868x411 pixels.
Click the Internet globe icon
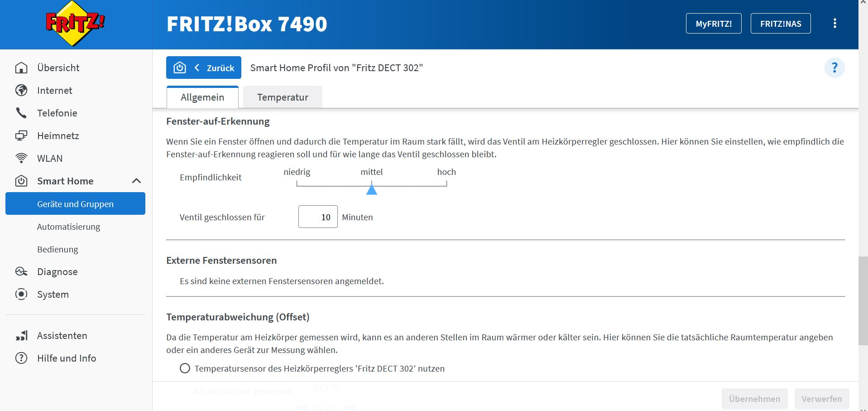21,90
